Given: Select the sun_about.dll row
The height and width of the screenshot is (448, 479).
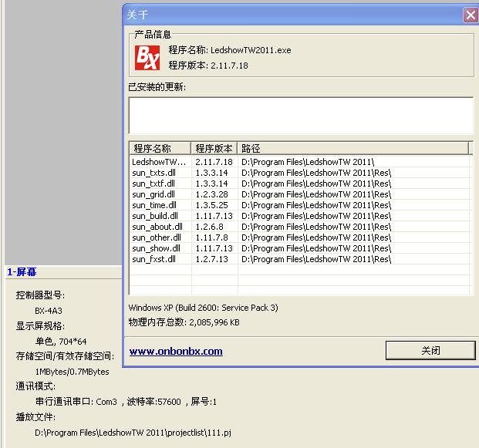Looking at the screenshot, I should [x=299, y=227].
